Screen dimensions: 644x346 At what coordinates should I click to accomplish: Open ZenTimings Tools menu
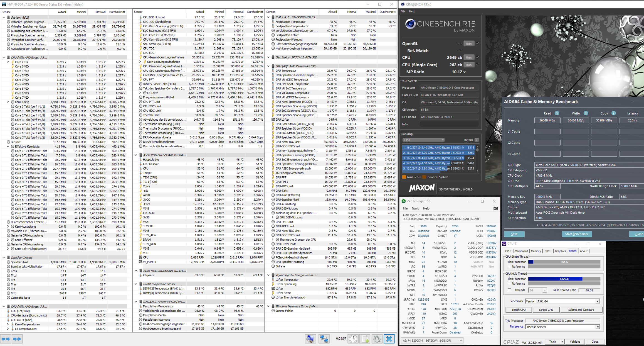415,208
